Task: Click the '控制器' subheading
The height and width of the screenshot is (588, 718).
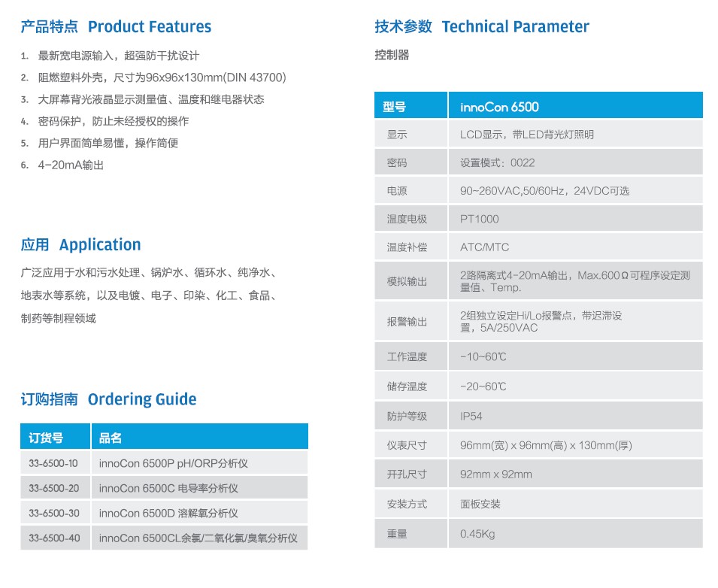Action: (392, 55)
